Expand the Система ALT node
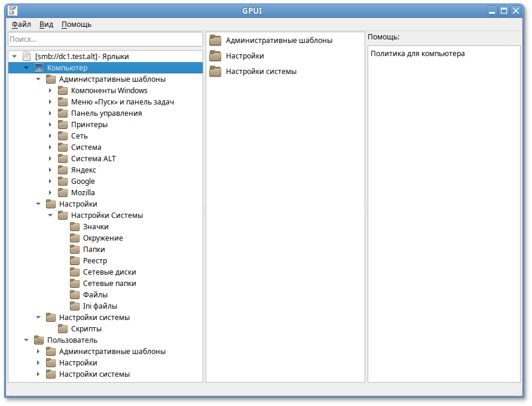Viewport: 532px width, 406px height. 50,159
